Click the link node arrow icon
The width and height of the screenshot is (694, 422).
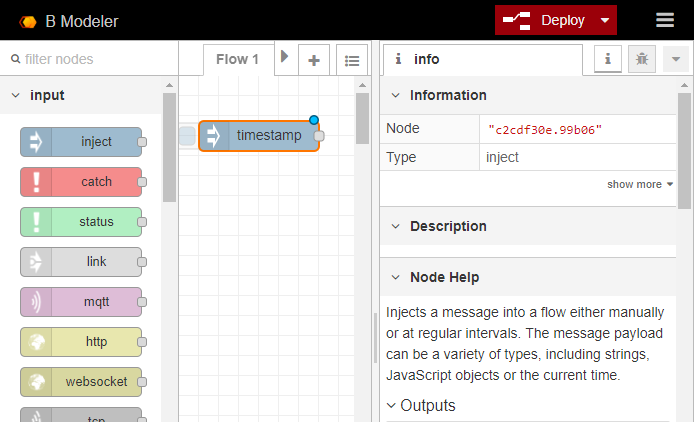(36, 262)
